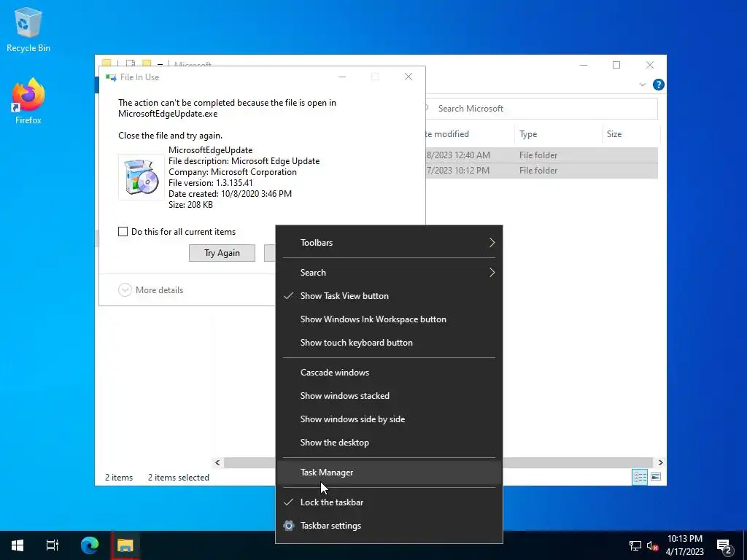Select 'Show Windows Ink Workspace button'
The height and width of the screenshot is (560, 747).
[x=389, y=319]
